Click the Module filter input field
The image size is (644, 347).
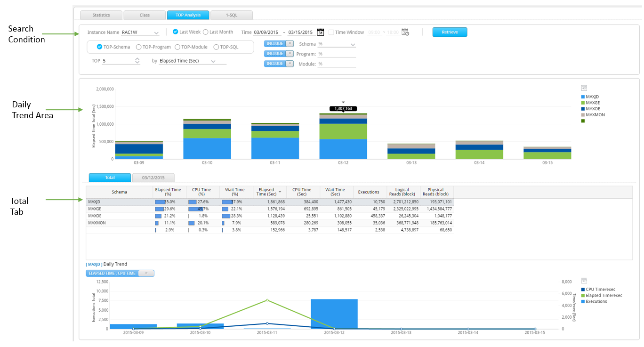[x=337, y=64]
